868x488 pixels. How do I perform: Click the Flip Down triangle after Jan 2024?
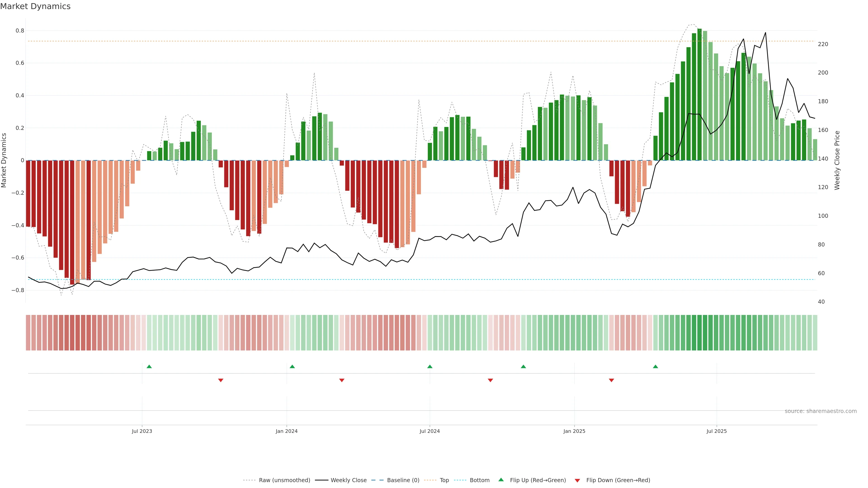click(x=342, y=380)
